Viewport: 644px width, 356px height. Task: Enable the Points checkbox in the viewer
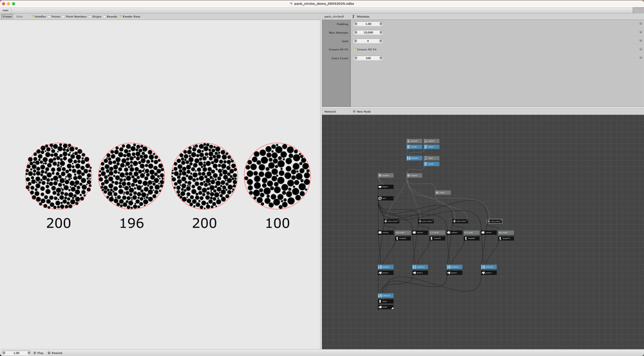[50, 17]
